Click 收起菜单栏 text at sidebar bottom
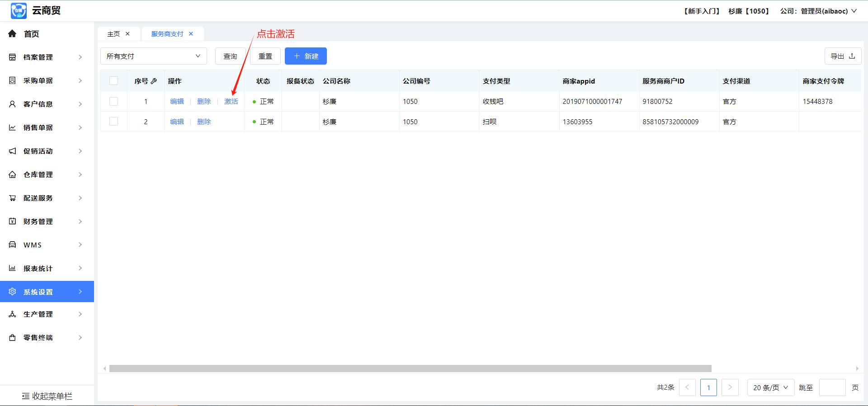Image resolution: width=868 pixels, height=406 pixels. click(x=52, y=396)
